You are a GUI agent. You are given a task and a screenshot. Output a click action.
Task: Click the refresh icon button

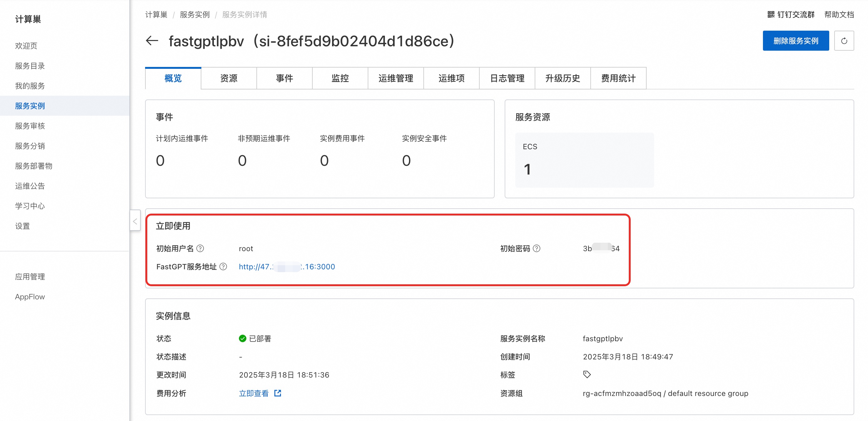(844, 41)
